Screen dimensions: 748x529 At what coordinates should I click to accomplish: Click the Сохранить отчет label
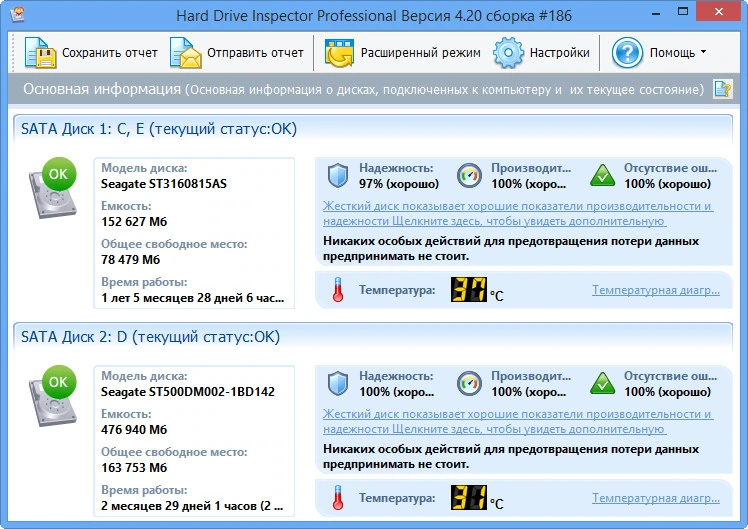110,52
